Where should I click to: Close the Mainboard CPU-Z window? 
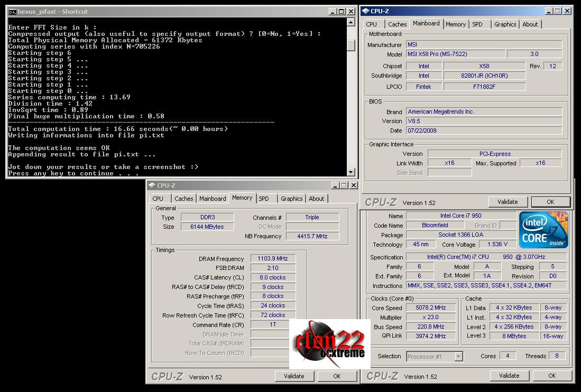[x=567, y=11]
